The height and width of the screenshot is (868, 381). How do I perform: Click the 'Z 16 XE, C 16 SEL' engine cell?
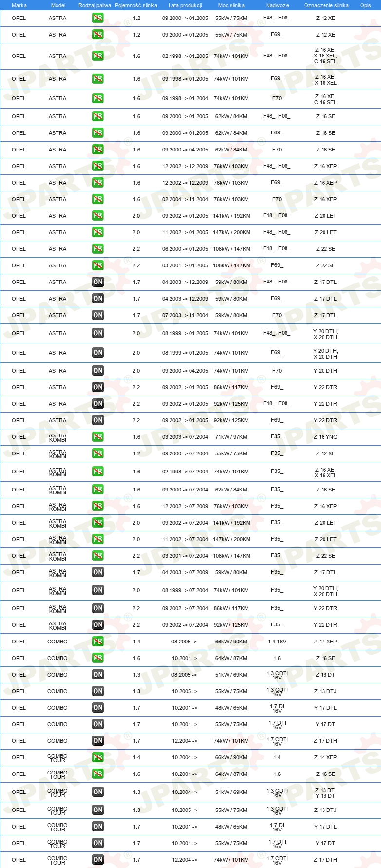pos(325,99)
